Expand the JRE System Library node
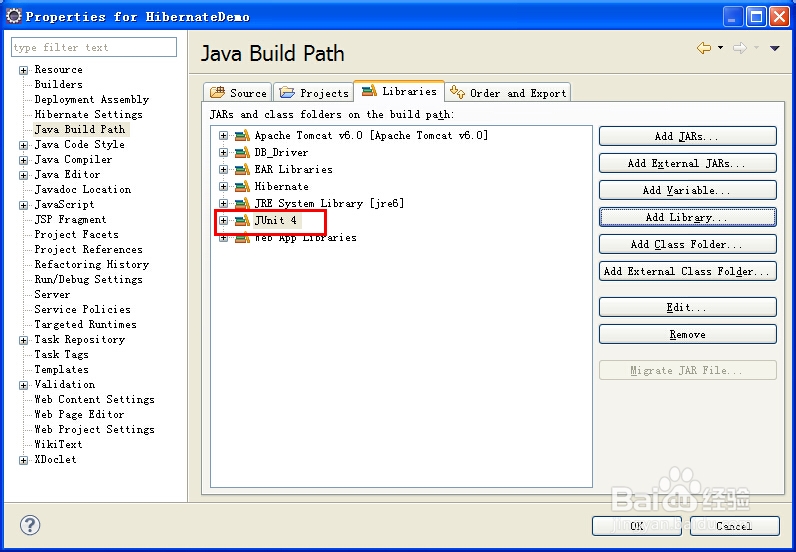This screenshot has height=552, width=796. click(223, 203)
